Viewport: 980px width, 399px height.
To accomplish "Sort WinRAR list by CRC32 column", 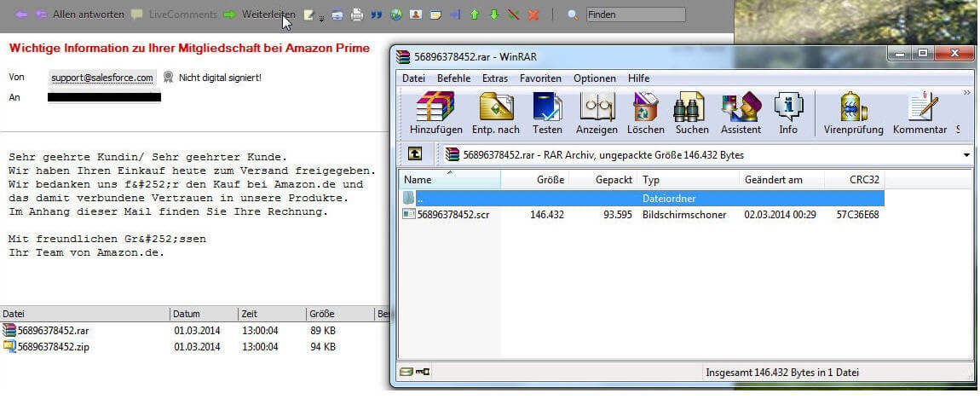I will coord(855,180).
